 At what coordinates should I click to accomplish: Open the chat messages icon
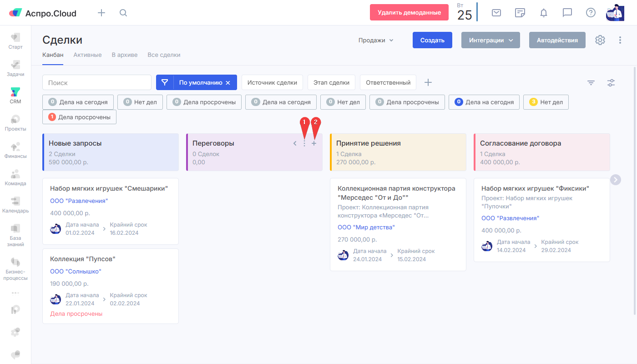click(567, 13)
